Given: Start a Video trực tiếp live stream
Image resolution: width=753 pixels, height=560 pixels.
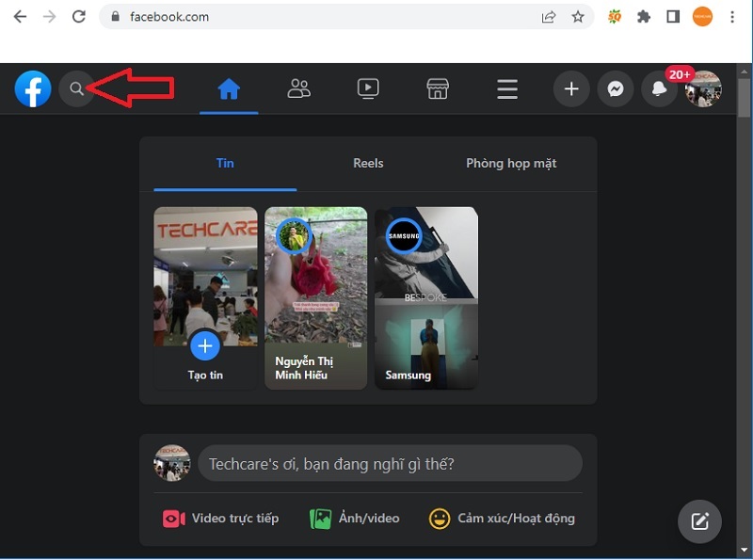Looking at the screenshot, I should (x=221, y=519).
